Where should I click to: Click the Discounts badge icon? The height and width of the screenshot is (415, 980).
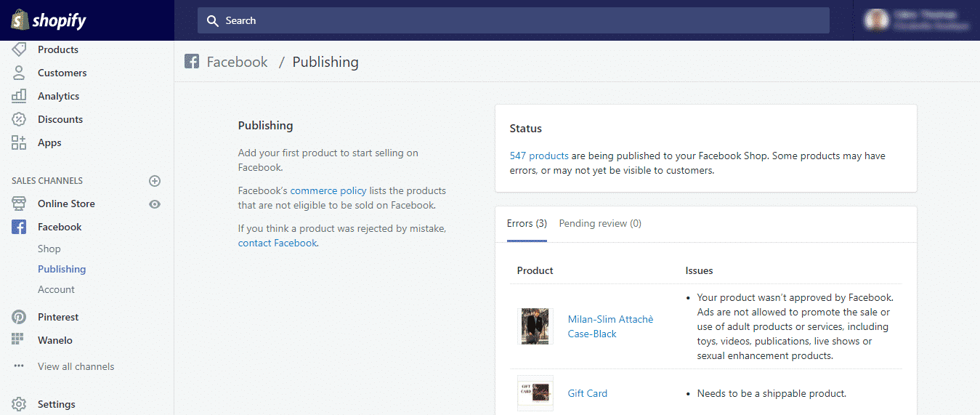coord(19,119)
